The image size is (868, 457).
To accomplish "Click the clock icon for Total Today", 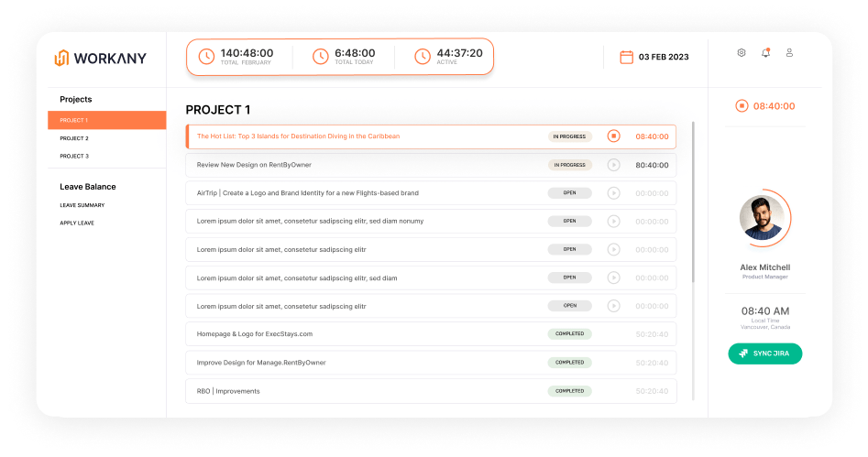I will (x=320, y=57).
